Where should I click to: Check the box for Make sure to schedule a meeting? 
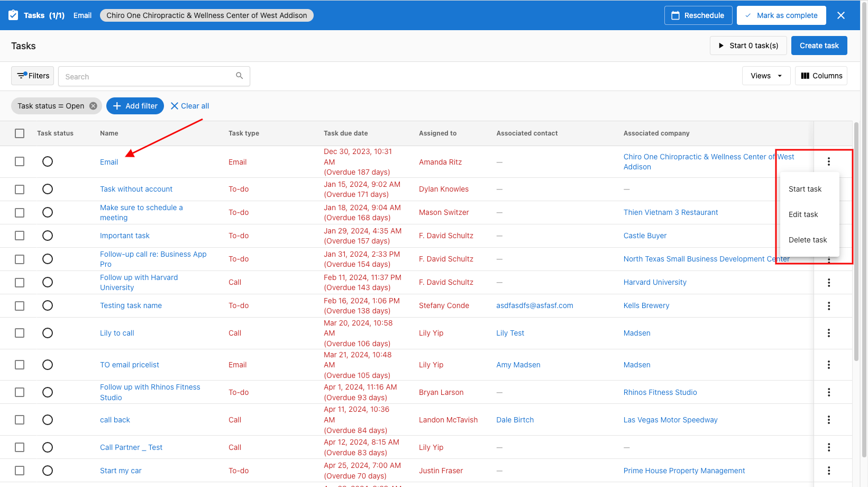20,212
